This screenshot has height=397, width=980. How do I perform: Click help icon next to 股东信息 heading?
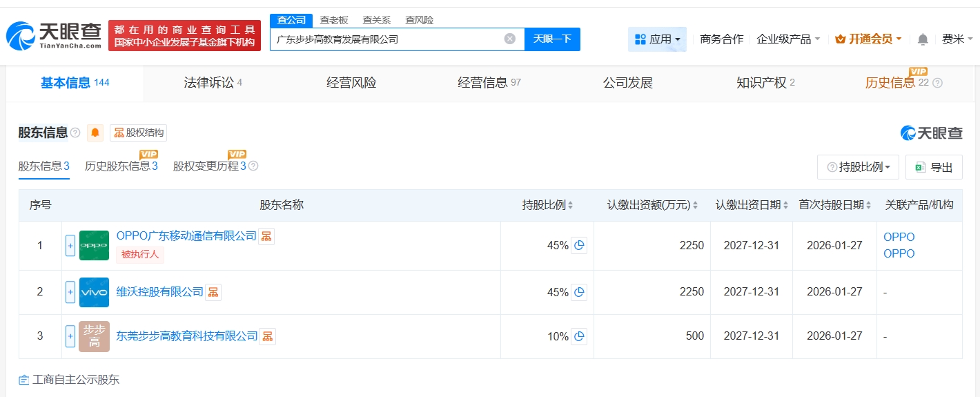(75, 133)
